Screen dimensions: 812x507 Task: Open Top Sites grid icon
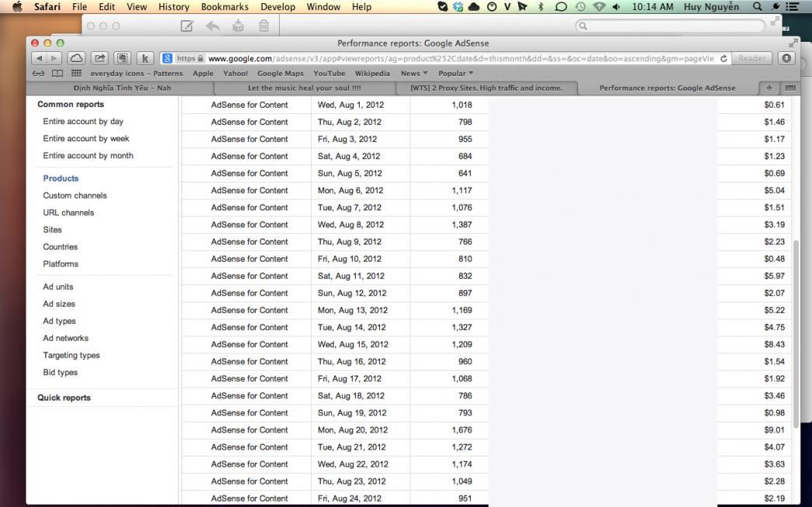point(76,73)
